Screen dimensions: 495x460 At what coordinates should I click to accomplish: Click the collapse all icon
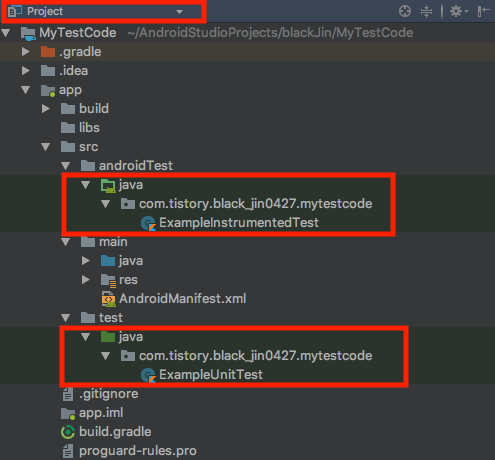[426, 11]
